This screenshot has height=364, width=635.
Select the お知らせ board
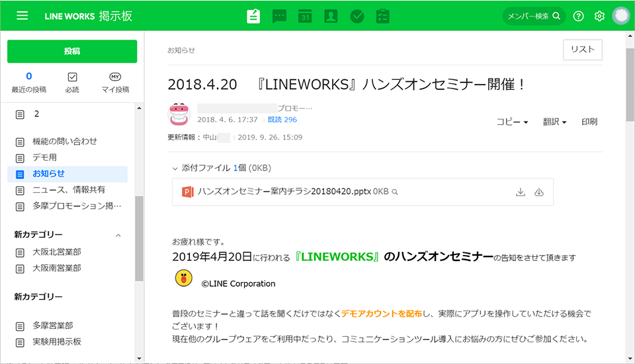pos(67,174)
